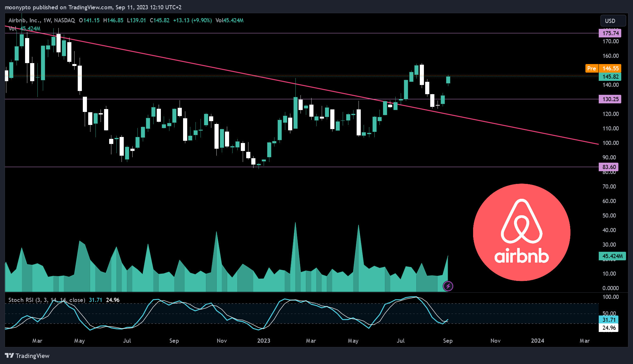Click the 146.55 pre-market price value
Image resolution: width=633 pixels, height=364 pixels.
click(x=610, y=68)
